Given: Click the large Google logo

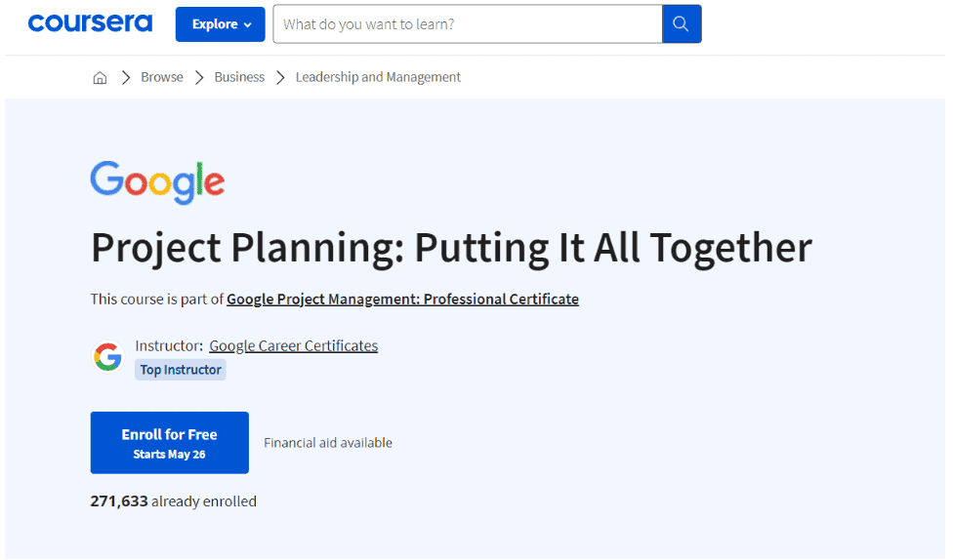Looking at the screenshot, I should (x=157, y=182).
